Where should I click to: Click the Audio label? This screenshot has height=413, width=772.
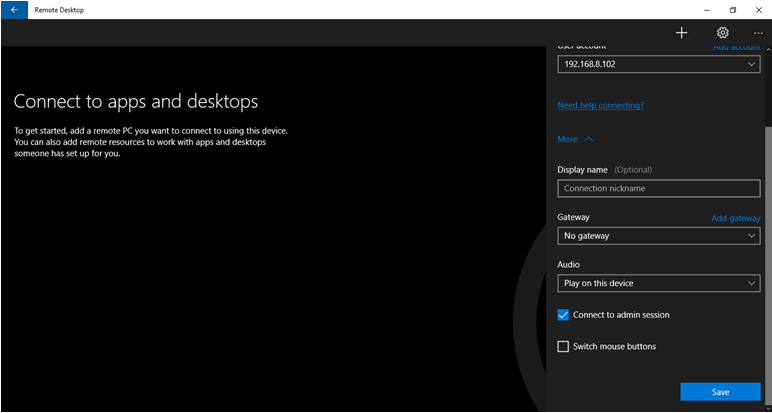[x=568, y=265]
